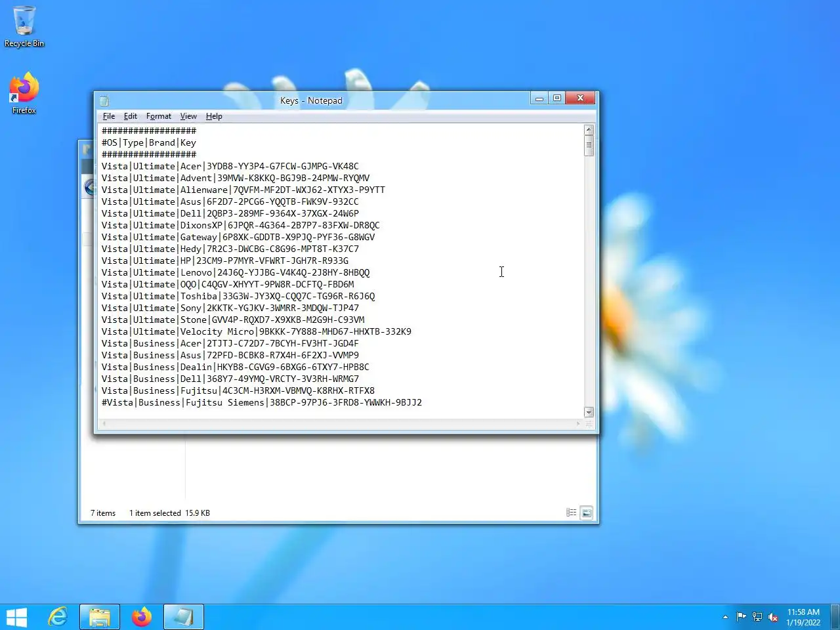The image size is (840, 630).
Task: Click the '#OS|Type|Brand|Key' header line
Action: click(149, 142)
